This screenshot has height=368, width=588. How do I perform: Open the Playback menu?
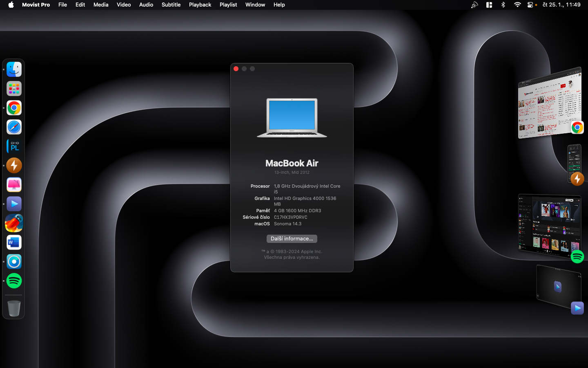200,5
